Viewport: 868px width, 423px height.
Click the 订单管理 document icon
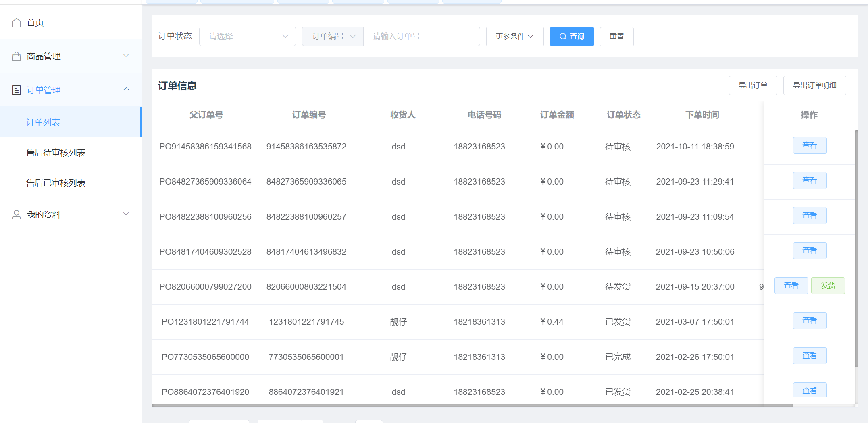pos(17,90)
